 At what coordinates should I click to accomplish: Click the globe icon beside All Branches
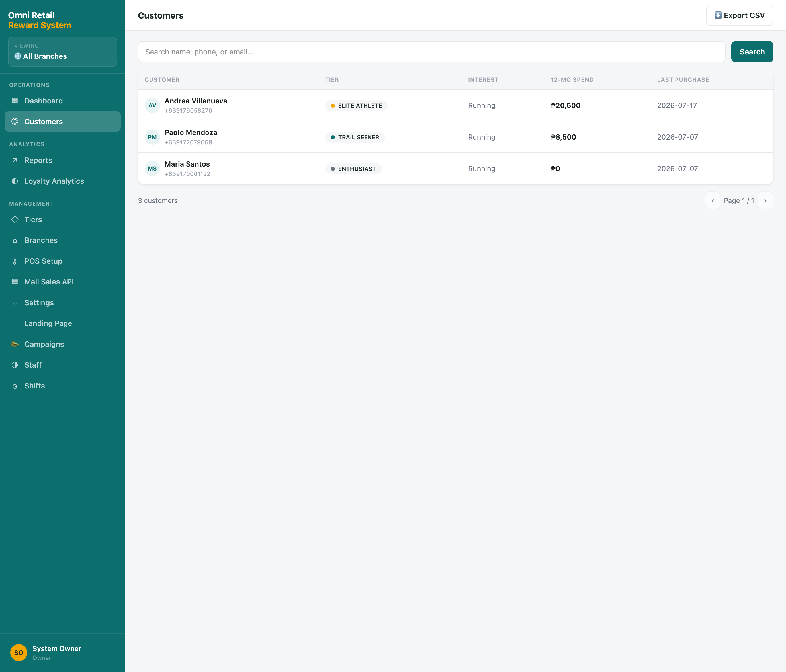click(18, 56)
